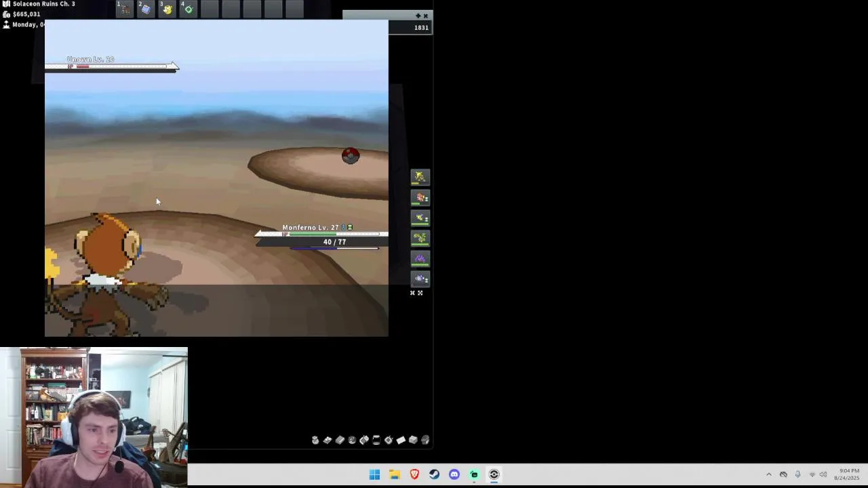The width and height of the screenshot is (868, 488).
Task: Click the last icon in bottom menu bar
Action: (x=425, y=440)
